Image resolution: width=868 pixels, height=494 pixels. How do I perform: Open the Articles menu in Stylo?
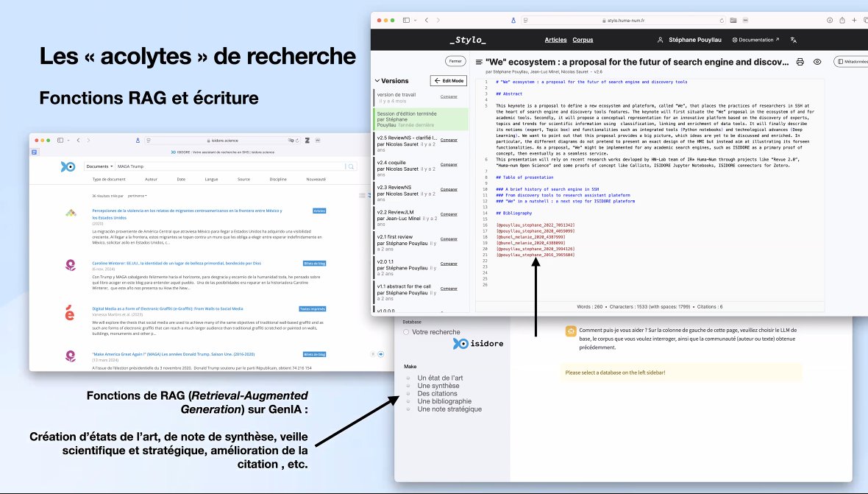(555, 40)
